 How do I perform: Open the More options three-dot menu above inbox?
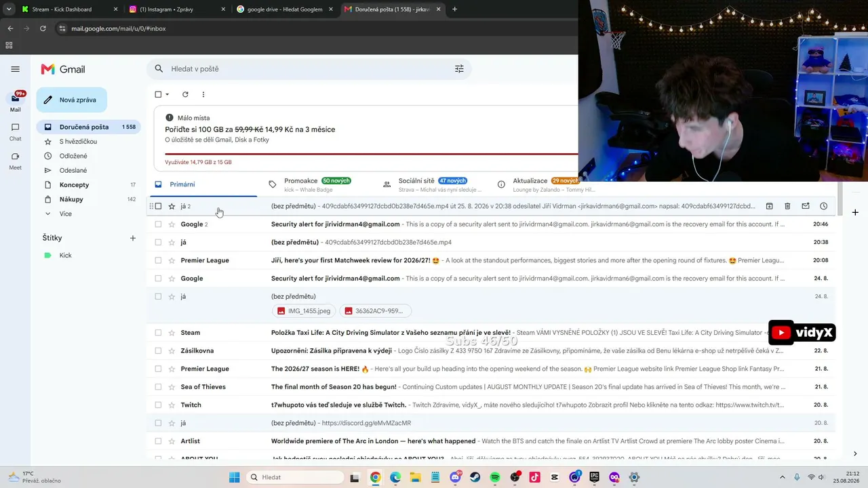203,94
